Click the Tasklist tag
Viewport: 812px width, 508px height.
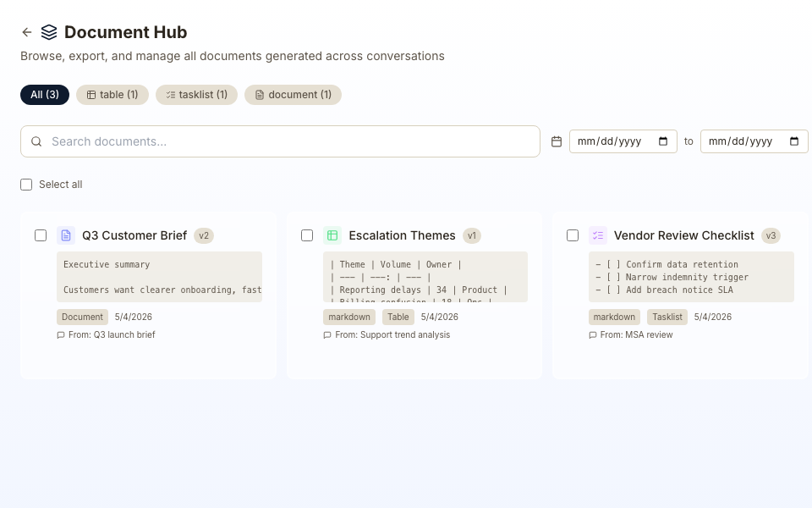(667, 317)
